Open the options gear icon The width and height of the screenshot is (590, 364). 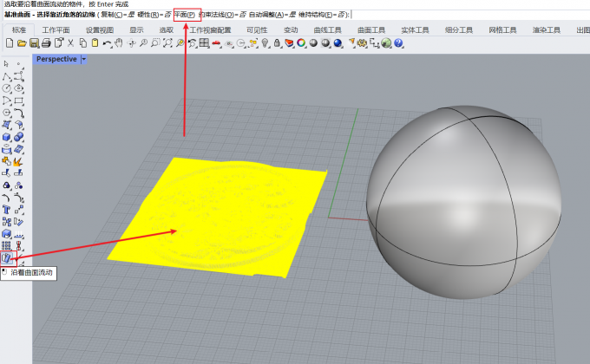(x=363, y=43)
